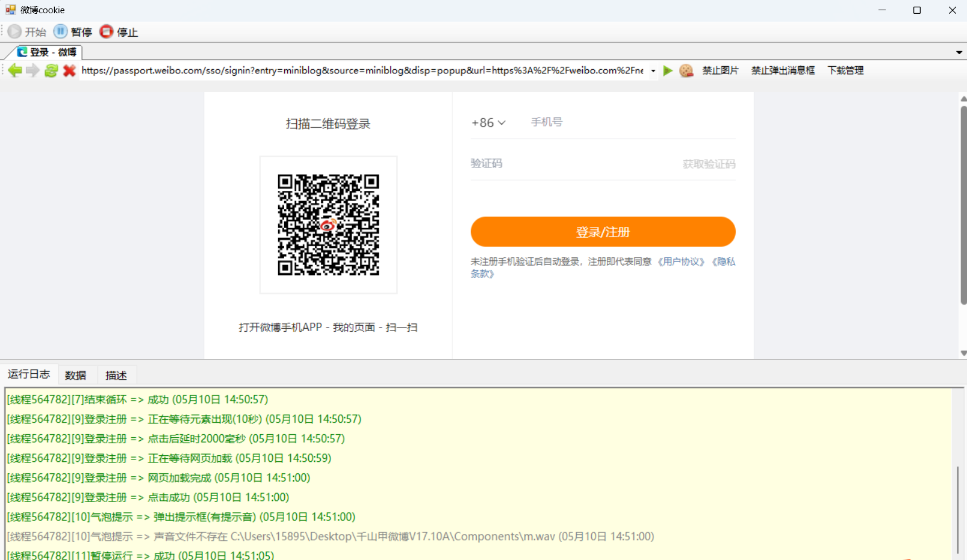
Task: Click the Weibo logo in the QR code
Action: (x=328, y=225)
